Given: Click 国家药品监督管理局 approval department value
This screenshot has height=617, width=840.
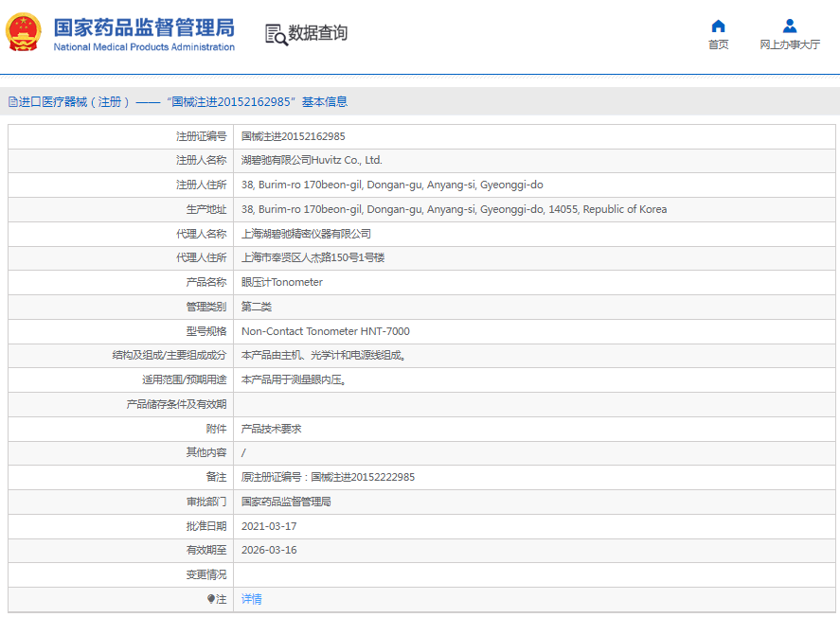Looking at the screenshot, I should click(x=286, y=502).
